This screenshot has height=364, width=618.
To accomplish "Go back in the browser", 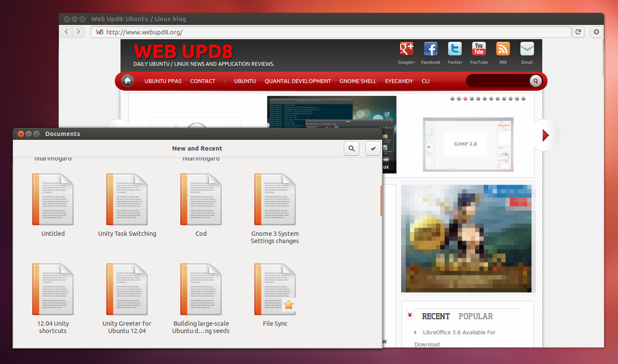I will pos(66,32).
